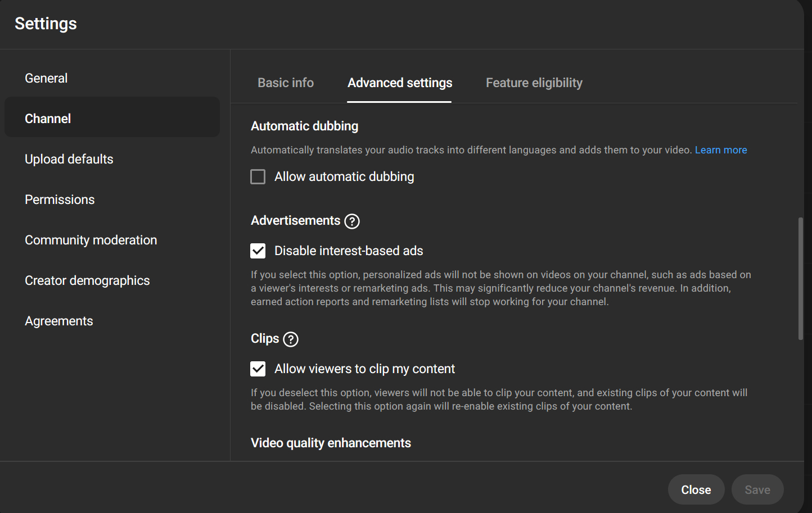Go to General settings in sidebar
Image resolution: width=812 pixels, height=513 pixels.
pos(46,79)
